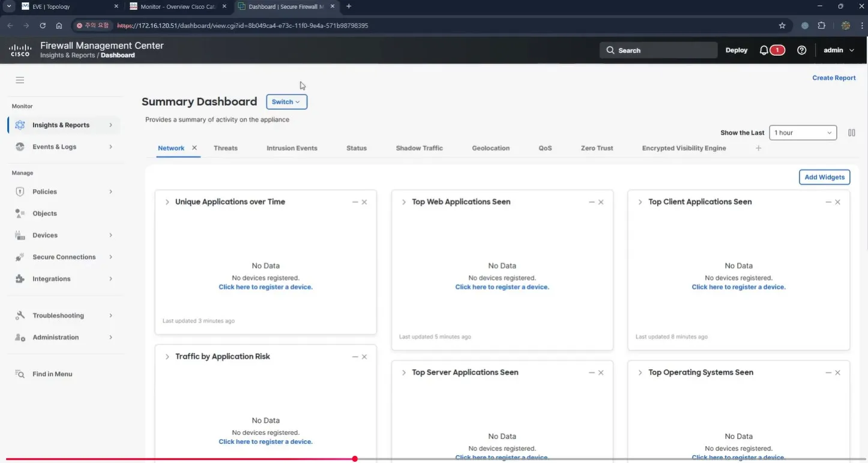Minimize the Top Client Applications Seen widget
The image size is (868, 463).
(828, 202)
